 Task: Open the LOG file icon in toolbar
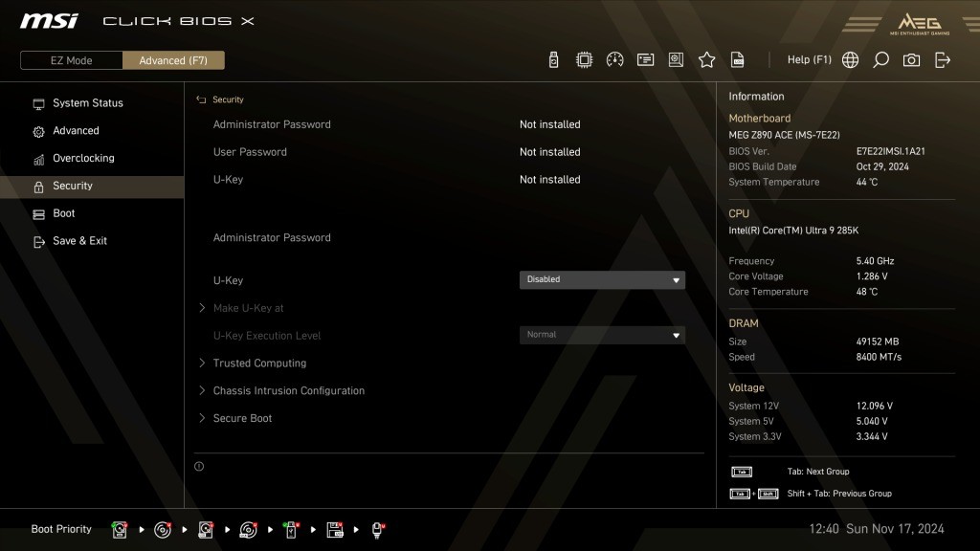point(738,60)
